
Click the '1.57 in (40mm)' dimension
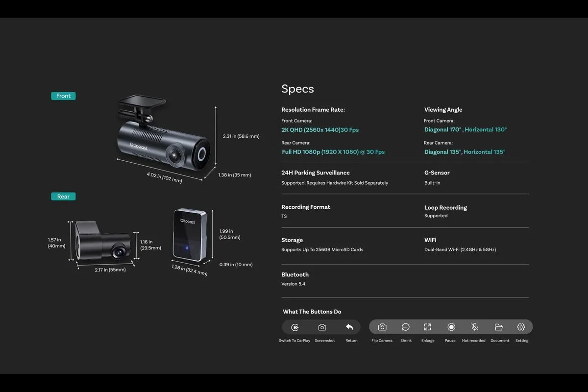[x=56, y=243]
